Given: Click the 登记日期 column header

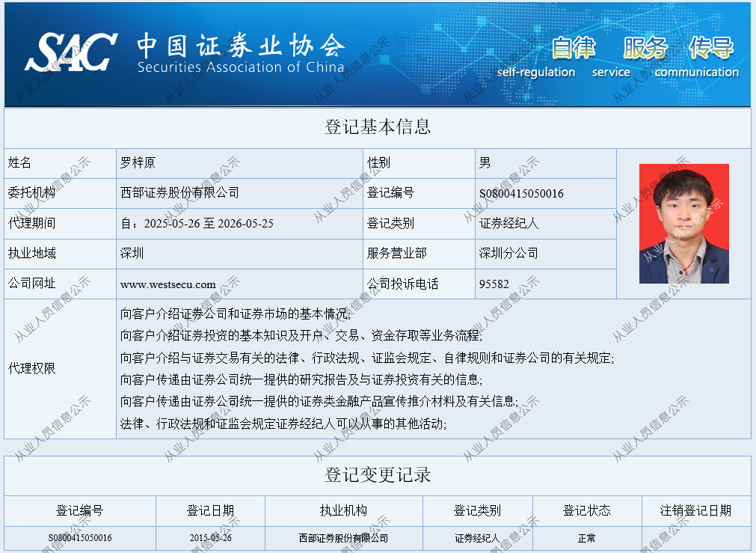Looking at the screenshot, I should [210, 511].
